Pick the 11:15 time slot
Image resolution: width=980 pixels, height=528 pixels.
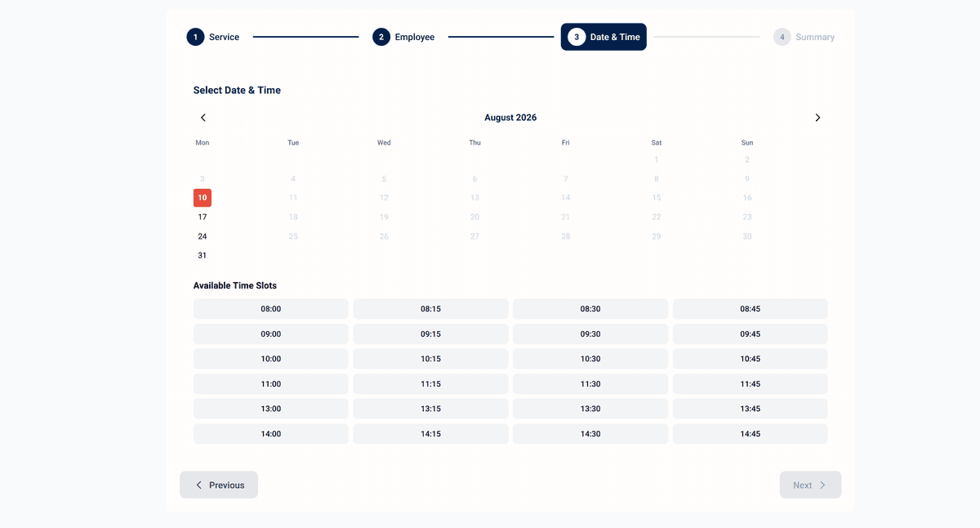pyautogui.click(x=430, y=384)
